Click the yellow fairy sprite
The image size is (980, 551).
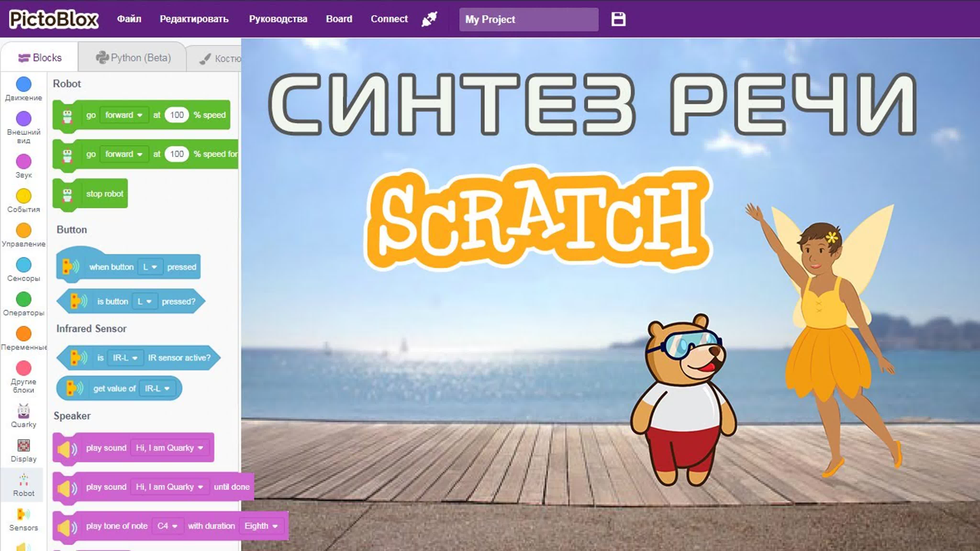click(x=824, y=340)
